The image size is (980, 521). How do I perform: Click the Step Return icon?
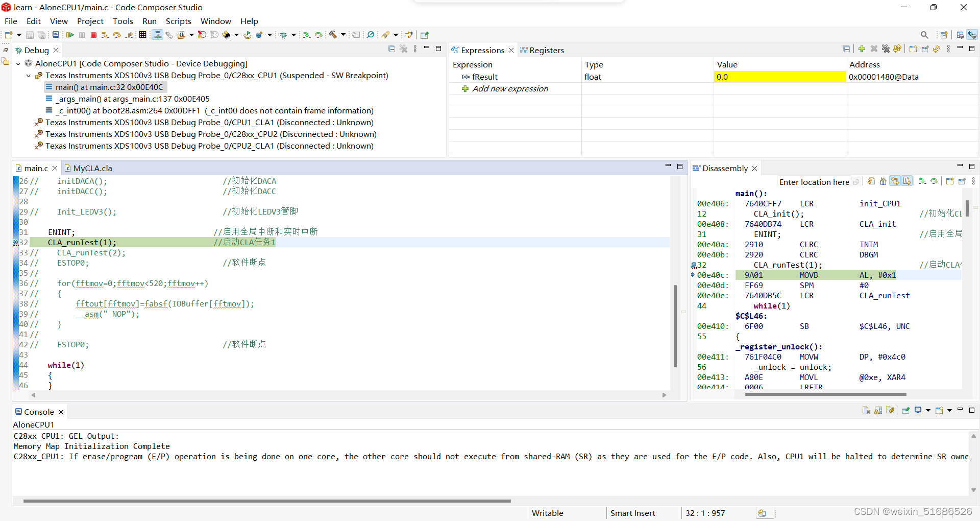point(129,35)
